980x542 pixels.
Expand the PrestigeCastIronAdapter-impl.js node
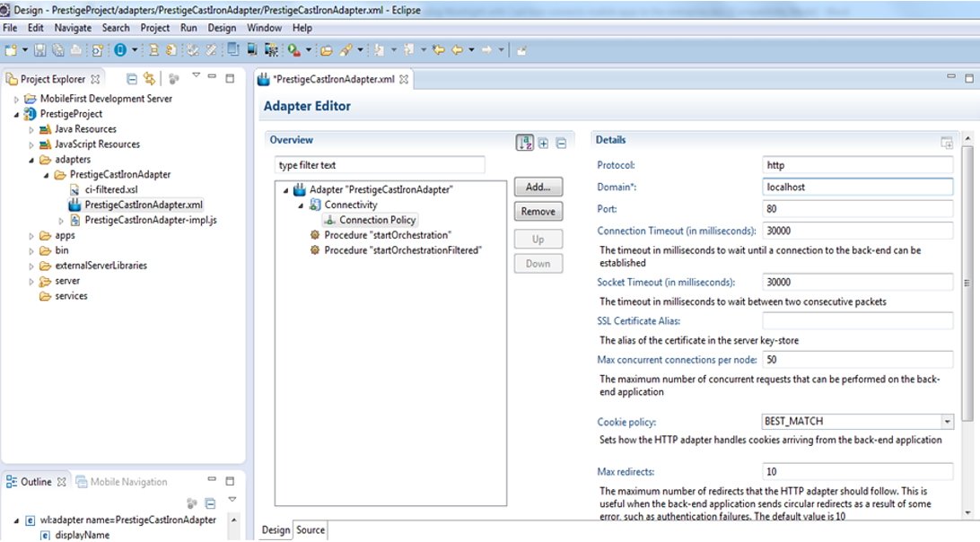click(61, 221)
